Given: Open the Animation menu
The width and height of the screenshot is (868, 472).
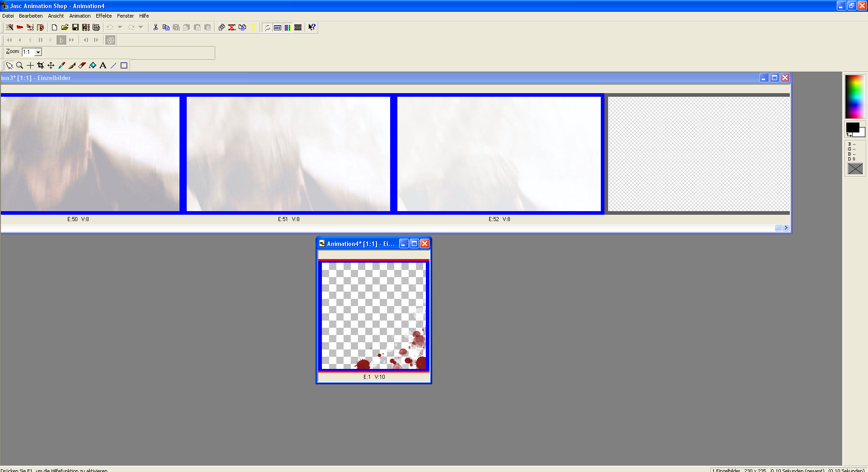Looking at the screenshot, I should [x=80, y=16].
